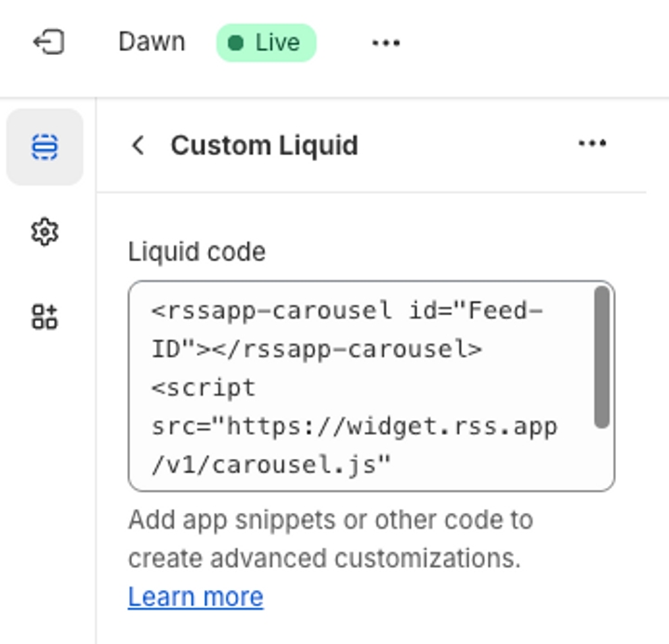Image resolution: width=669 pixels, height=644 pixels.
Task: Click the Dawn theme name
Action: click(x=151, y=42)
